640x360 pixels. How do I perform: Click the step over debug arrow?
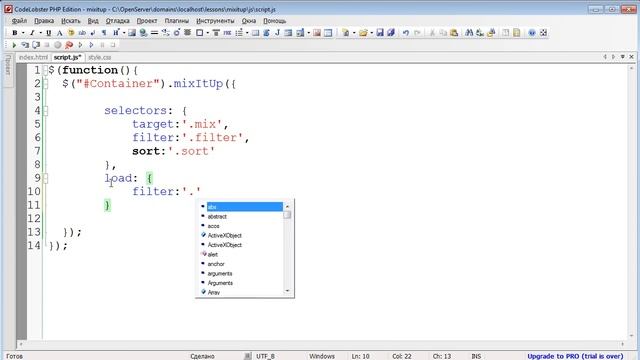point(91,45)
